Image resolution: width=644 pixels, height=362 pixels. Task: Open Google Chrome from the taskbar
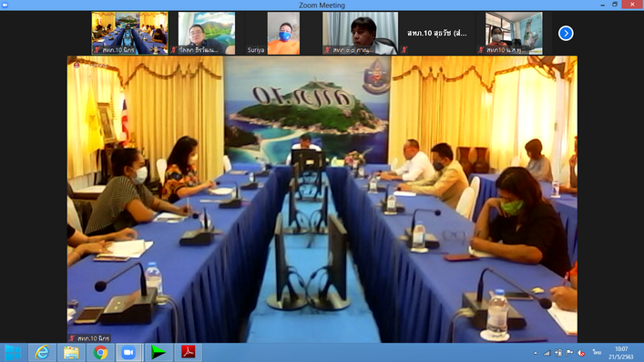pyautogui.click(x=100, y=353)
